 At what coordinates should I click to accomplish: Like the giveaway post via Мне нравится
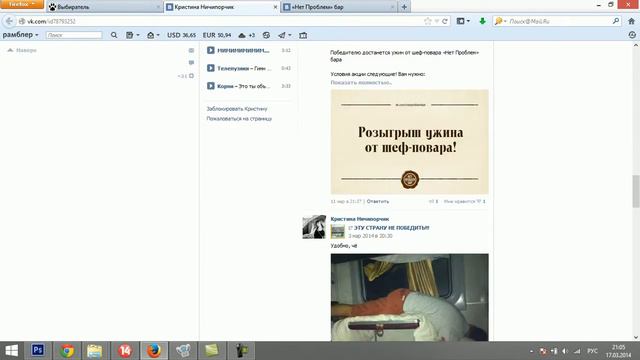[x=464, y=201]
